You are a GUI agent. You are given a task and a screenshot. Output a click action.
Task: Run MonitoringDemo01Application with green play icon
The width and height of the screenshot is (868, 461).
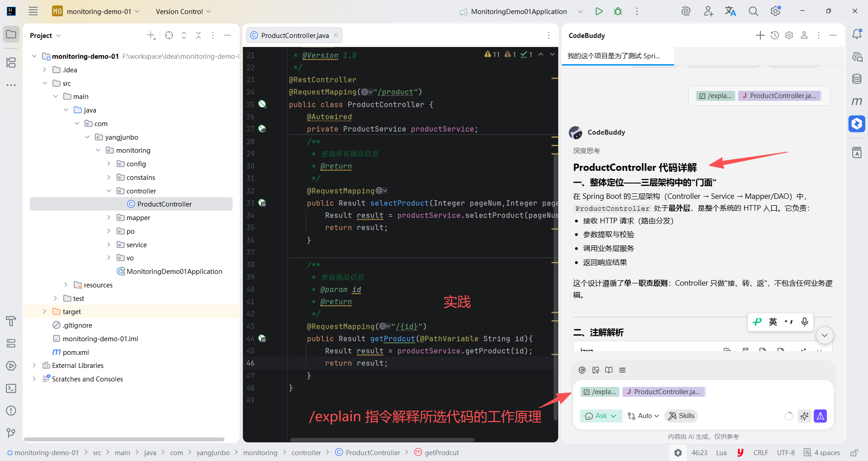pyautogui.click(x=599, y=11)
